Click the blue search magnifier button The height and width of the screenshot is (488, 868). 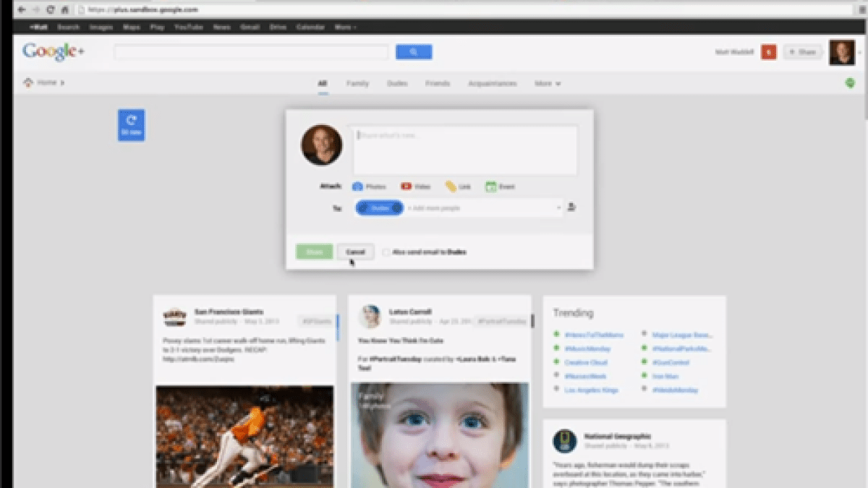tap(414, 52)
